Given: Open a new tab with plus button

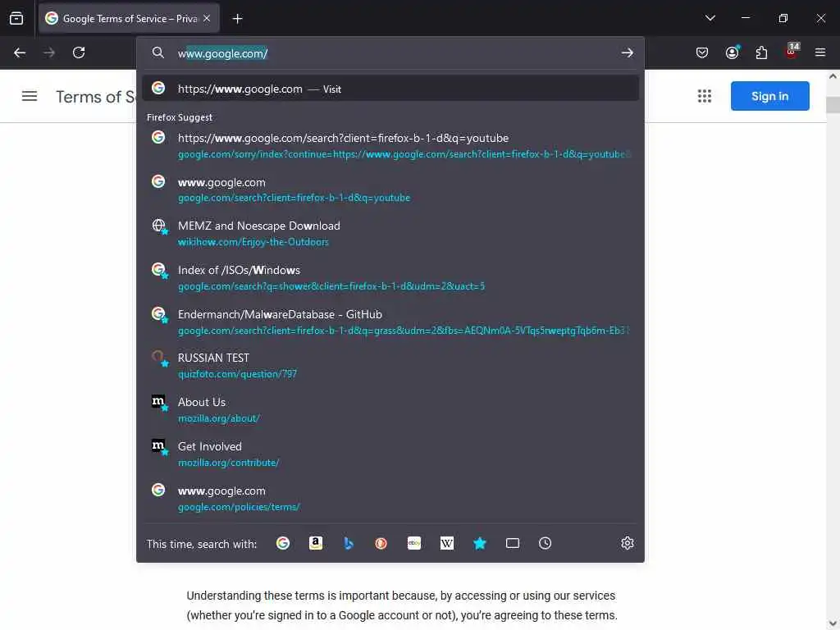Looking at the screenshot, I should pyautogui.click(x=237, y=19).
